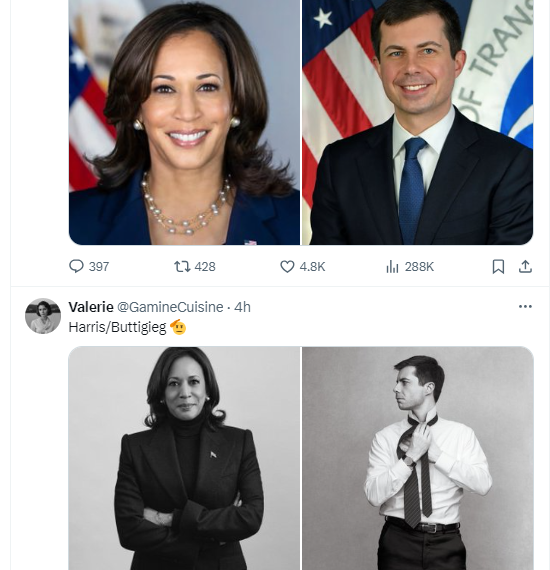The height and width of the screenshot is (570, 550).
Task: Click the 428 reposts count
Action: click(x=205, y=267)
